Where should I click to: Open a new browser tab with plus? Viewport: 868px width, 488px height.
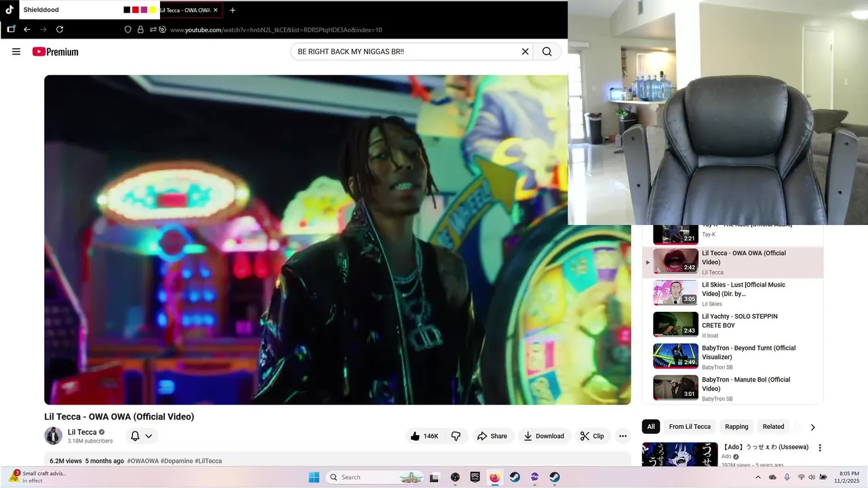click(233, 10)
